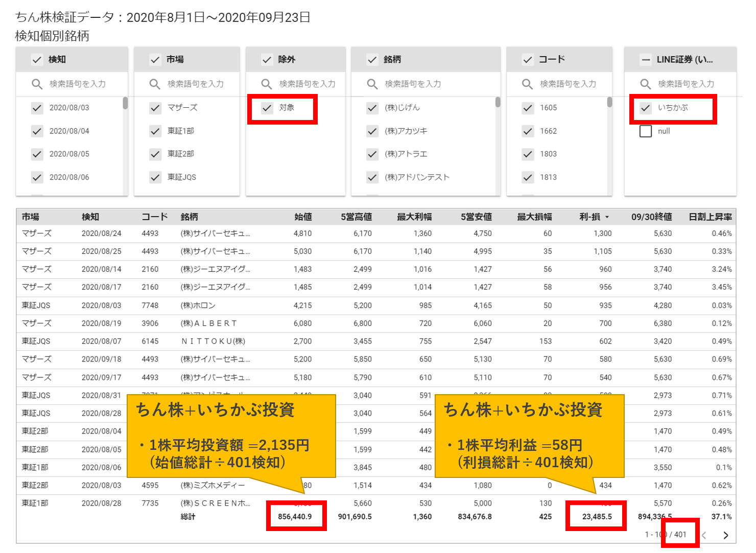The height and width of the screenshot is (553, 756).
Task: Uncheck the マザーズ market checkbox
Action: 155,108
